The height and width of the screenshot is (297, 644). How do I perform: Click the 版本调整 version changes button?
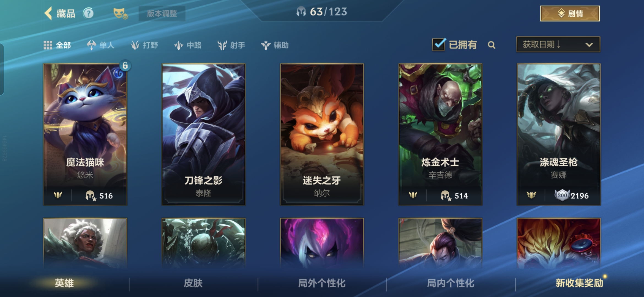point(162,13)
